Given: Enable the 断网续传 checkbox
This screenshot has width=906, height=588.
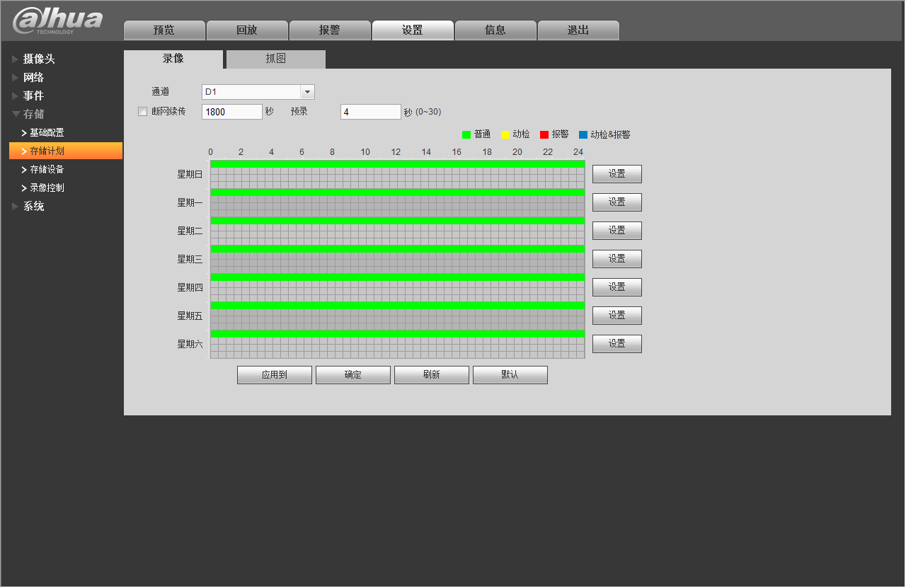Looking at the screenshot, I should (x=142, y=112).
